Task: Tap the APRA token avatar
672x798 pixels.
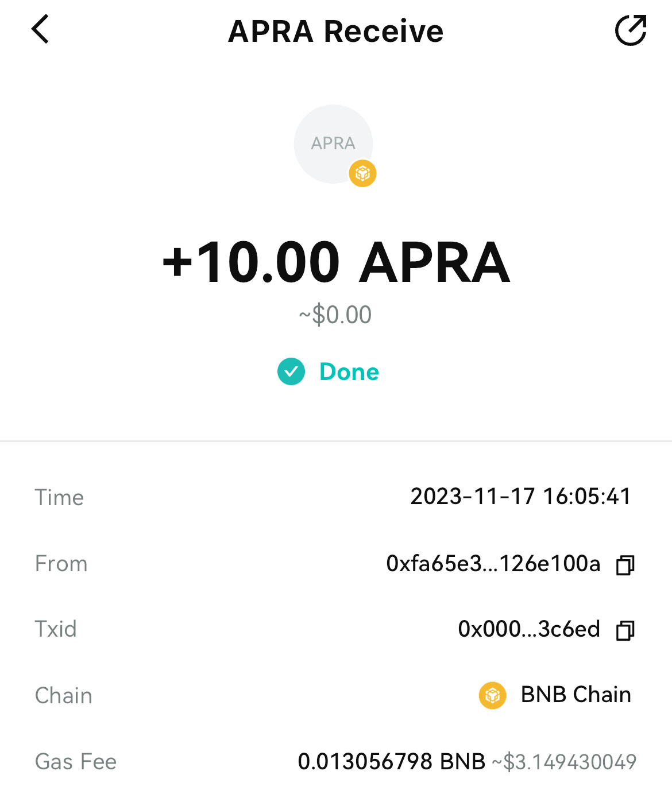Action: tap(333, 144)
